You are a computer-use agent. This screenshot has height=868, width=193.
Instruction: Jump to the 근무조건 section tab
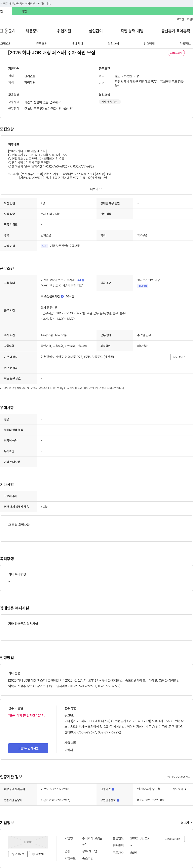[41, 44]
